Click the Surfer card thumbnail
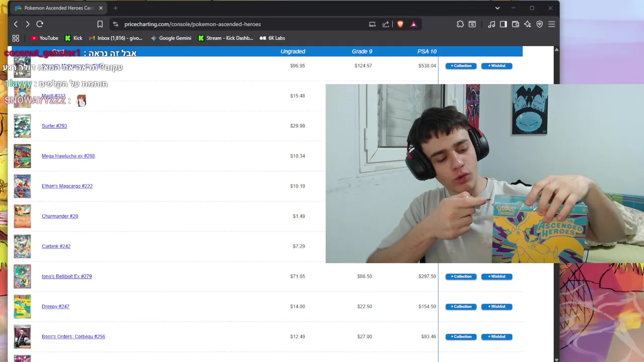This screenshot has height=362, width=644. click(x=22, y=126)
